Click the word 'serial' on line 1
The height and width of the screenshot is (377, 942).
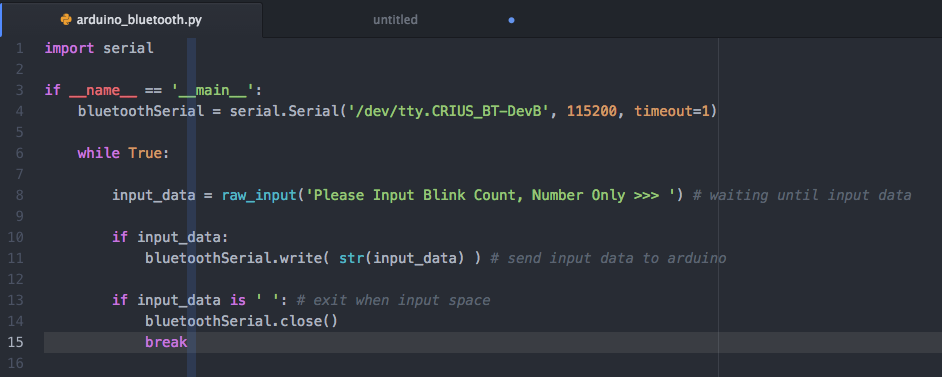(x=129, y=48)
